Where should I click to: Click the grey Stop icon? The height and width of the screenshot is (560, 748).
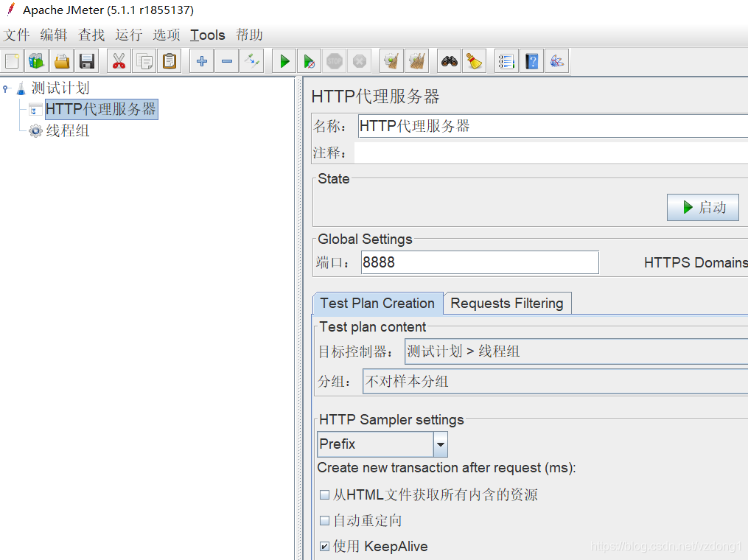tap(335, 61)
